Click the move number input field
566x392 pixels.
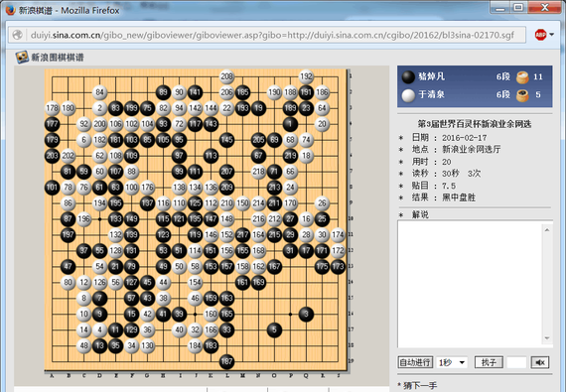[x=517, y=362]
